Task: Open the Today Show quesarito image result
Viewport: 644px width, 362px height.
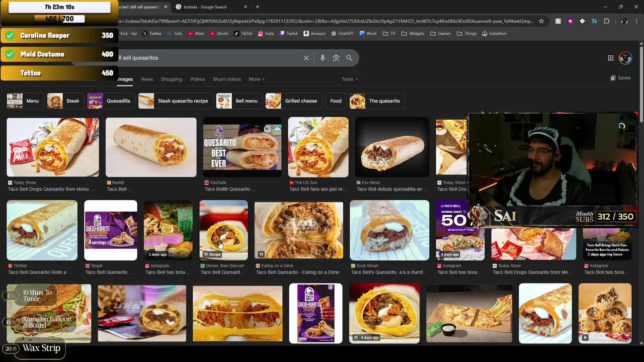Action: click(x=53, y=147)
